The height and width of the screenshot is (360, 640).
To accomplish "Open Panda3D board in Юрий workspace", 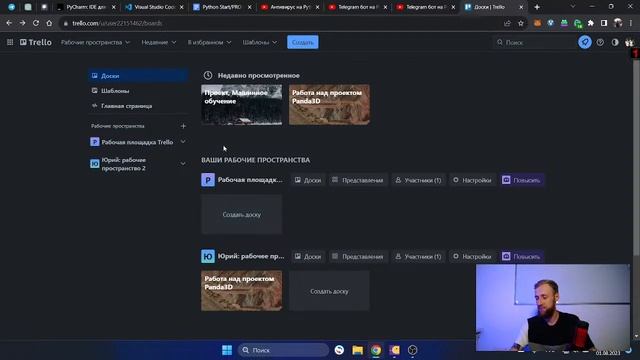I will pyautogui.click(x=242, y=291).
